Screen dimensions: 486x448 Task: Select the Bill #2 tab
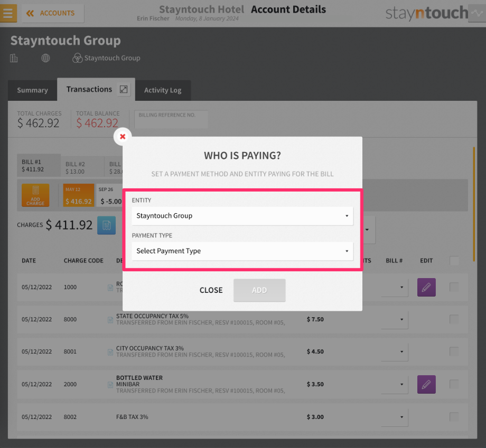click(82, 167)
